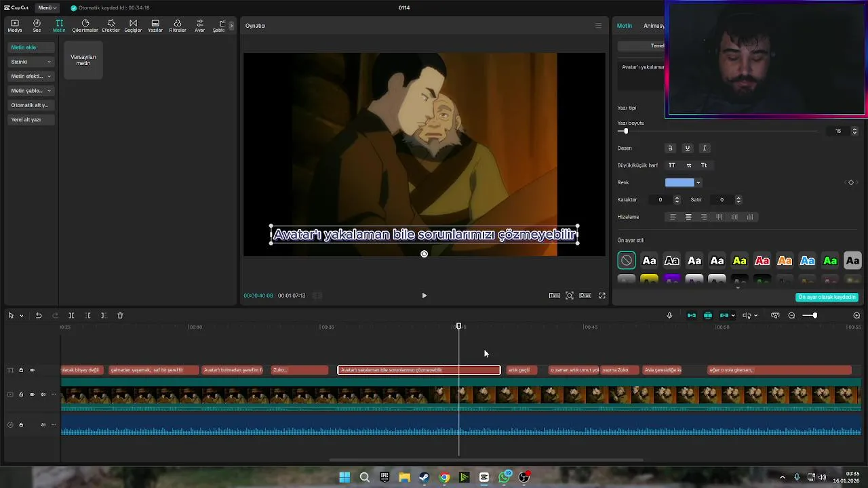Hide the text track with eye icon
Image resolution: width=868 pixels, height=488 pixels.
click(x=32, y=370)
